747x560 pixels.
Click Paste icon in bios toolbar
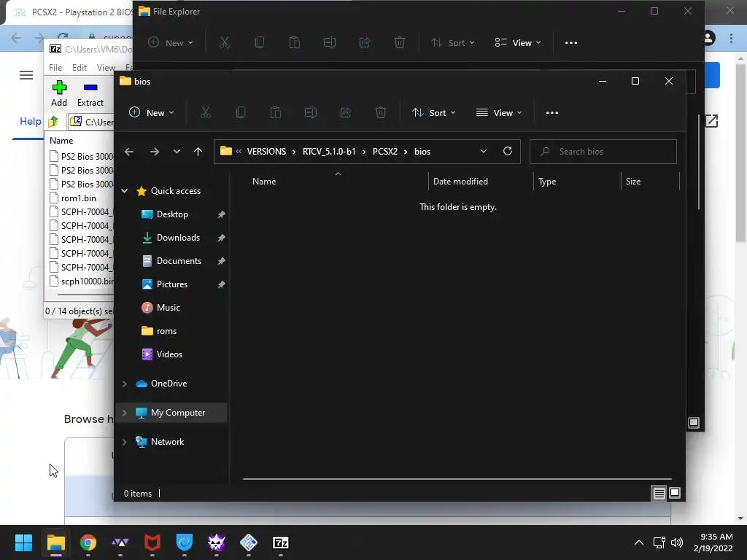[x=275, y=113]
